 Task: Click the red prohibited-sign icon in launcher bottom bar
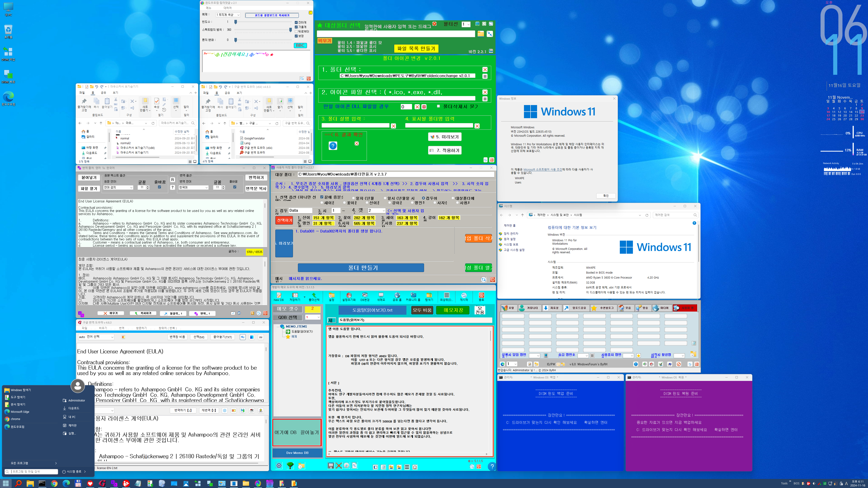[x=679, y=364]
